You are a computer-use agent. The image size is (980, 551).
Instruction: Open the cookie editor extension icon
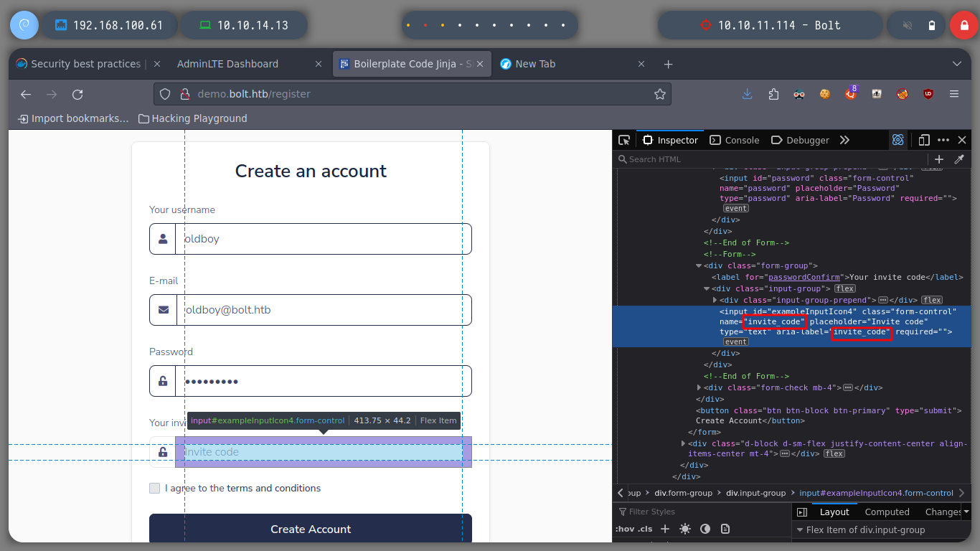[x=825, y=94]
